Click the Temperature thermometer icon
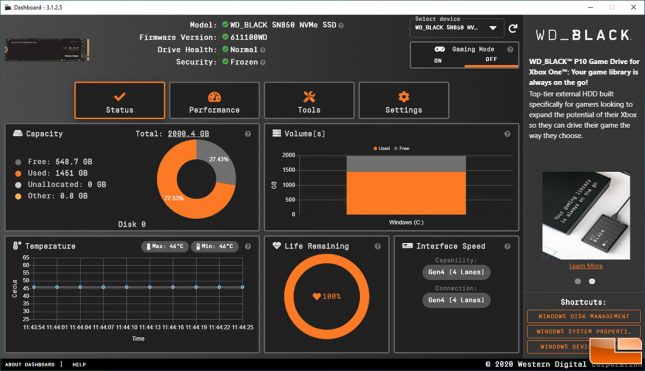645x371 pixels. tap(16, 246)
